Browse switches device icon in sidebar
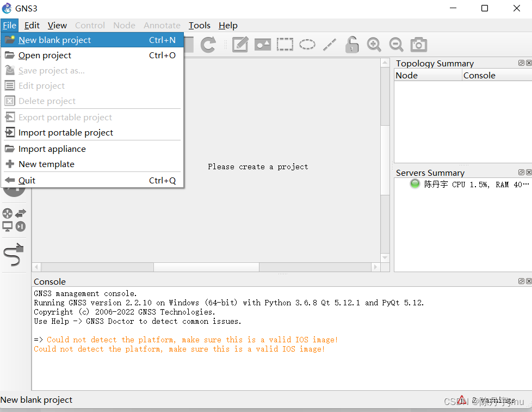The height and width of the screenshot is (412, 532). pos(21,213)
